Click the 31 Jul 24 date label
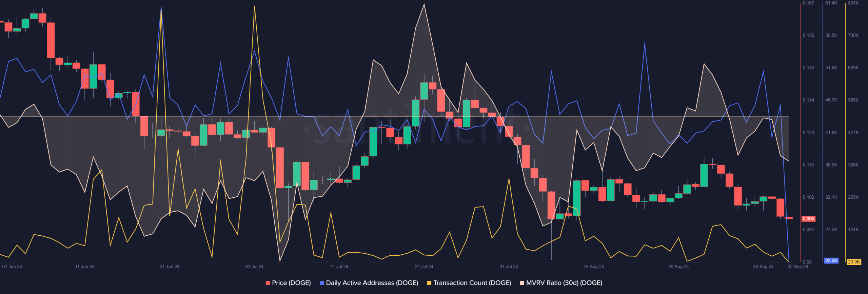The width and height of the screenshot is (868, 294). tap(509, 267)
